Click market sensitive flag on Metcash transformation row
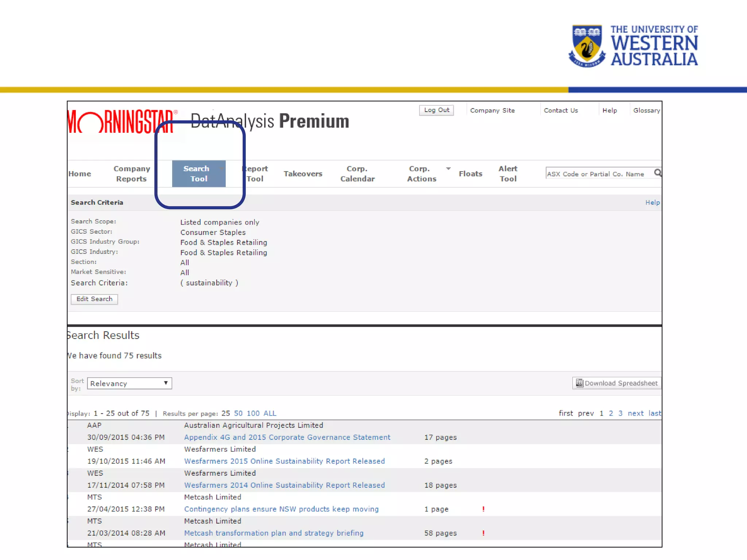Image resolution: width=747 pixels, height=560 pixels. (x=483, y=533)
